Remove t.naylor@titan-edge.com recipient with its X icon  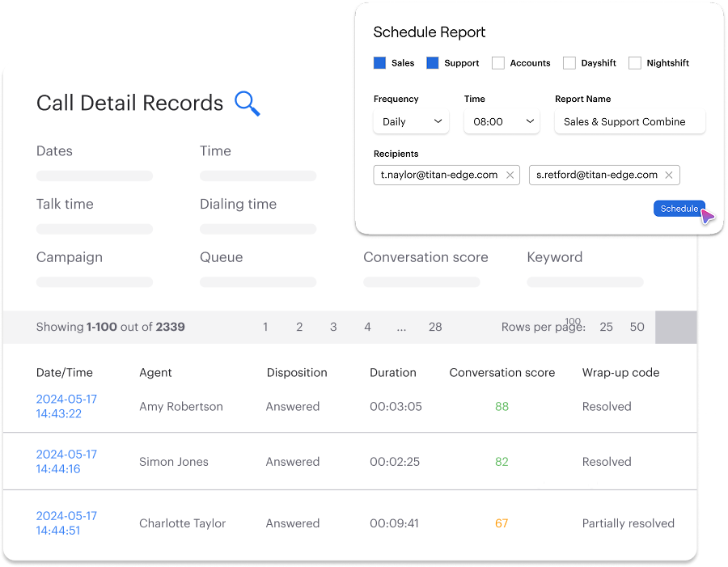(x=510, y=175)
